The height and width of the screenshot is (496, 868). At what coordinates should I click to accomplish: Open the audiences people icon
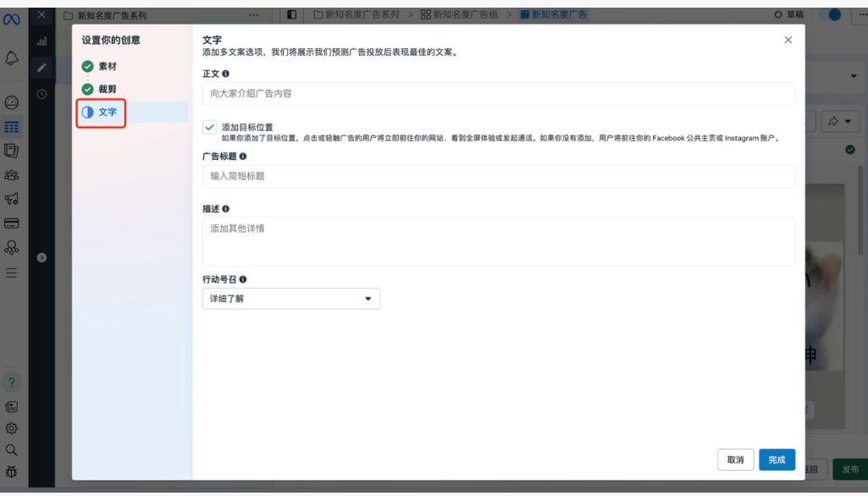pos(12,175)
